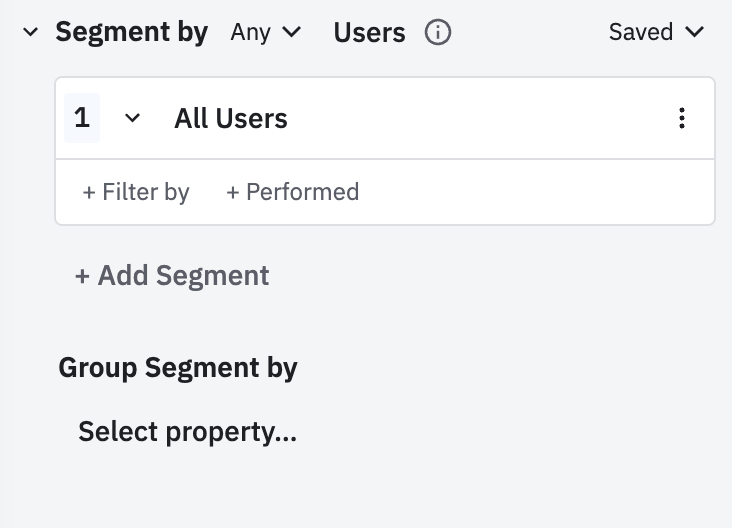This screenshot has width=732, height=528.
Task: Click the Group Segment by label
Action: click(x=178, y=367)
